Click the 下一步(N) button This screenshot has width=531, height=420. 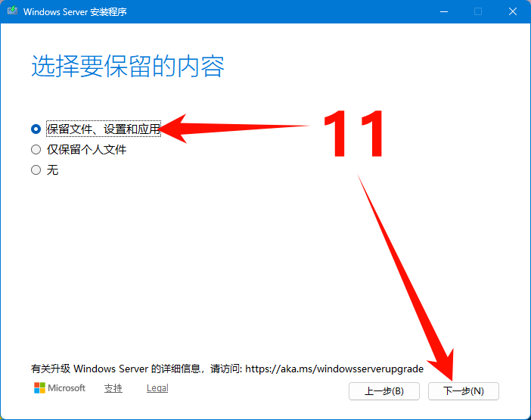pyautogui.click(x=463, y=391)
